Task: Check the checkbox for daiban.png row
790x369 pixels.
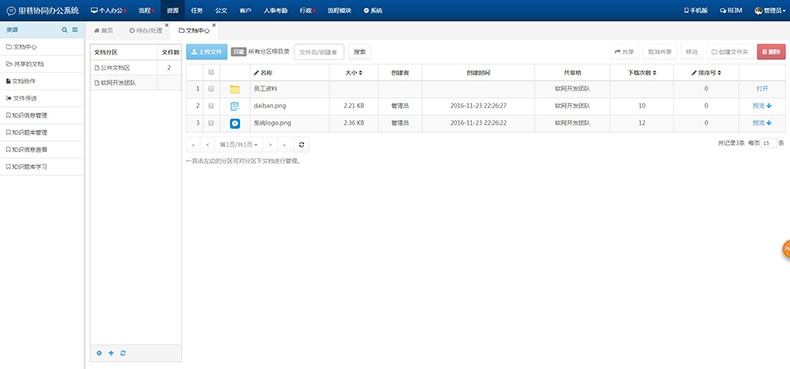Action: [211, 106]
